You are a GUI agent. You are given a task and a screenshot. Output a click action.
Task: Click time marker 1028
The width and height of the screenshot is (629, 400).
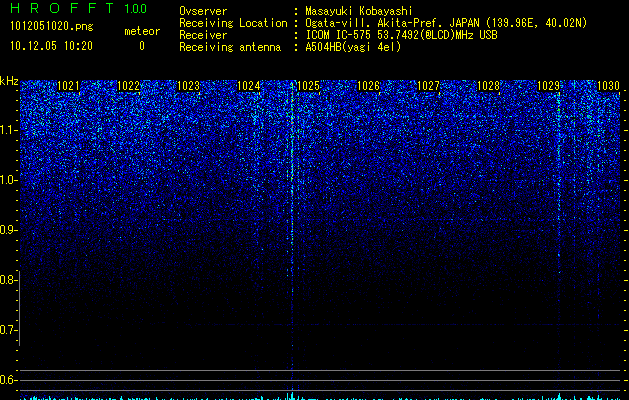pyautogui.click(x=489, y=86)
